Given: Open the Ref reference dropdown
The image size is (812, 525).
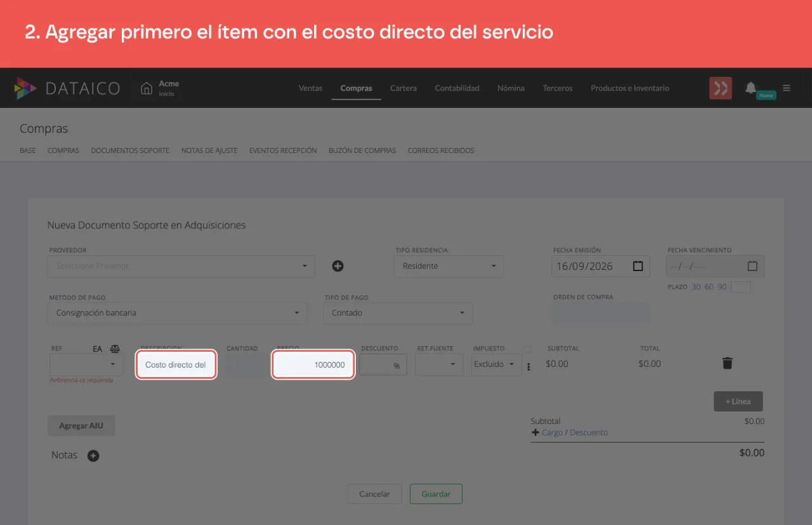Looking at the screenshot, I should tap(86, 364).
